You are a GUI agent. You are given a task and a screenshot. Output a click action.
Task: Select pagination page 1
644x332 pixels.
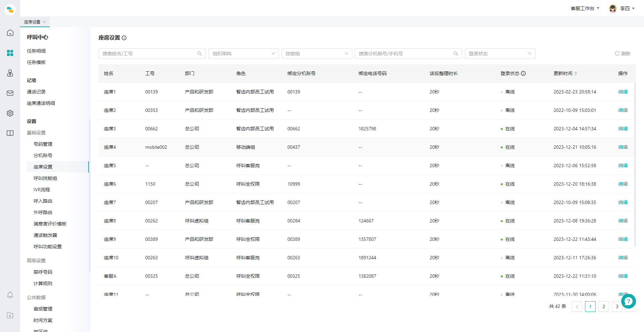pos(590,307)
